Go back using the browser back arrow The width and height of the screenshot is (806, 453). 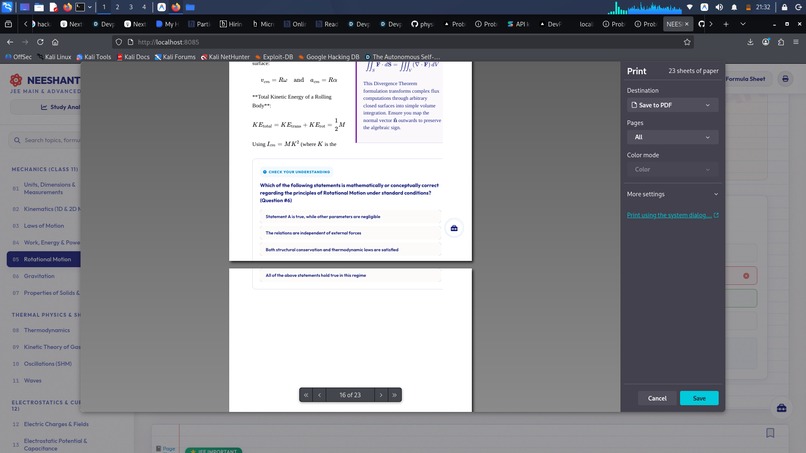coord(10,42)
